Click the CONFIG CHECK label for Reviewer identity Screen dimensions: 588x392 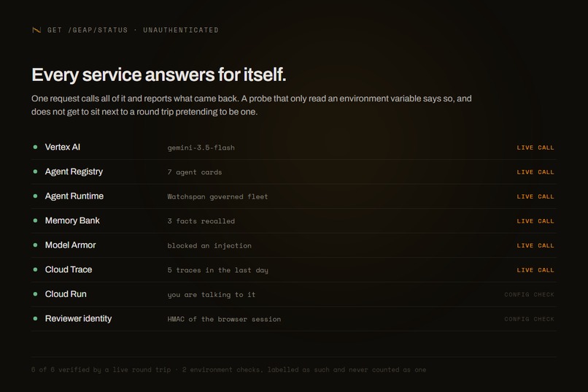click(x=529, y=319)
